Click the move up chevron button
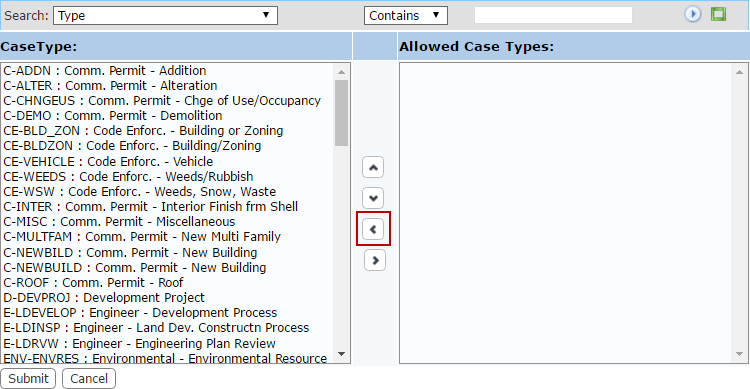750x389 pixels. [x=373, y=167]
